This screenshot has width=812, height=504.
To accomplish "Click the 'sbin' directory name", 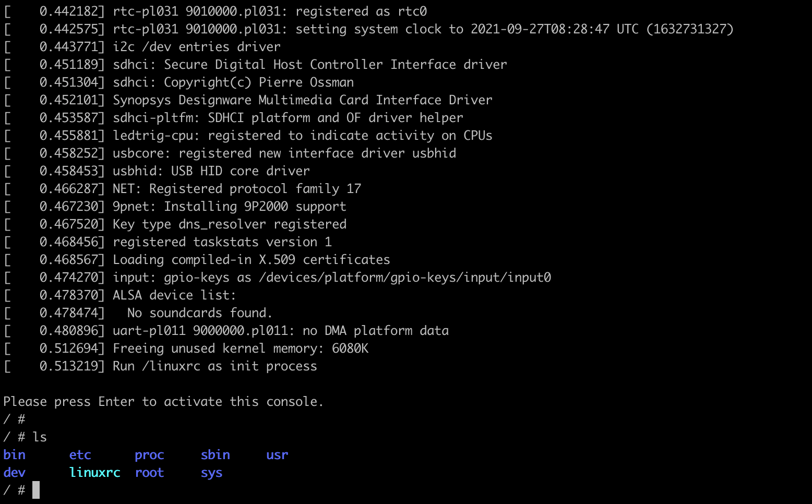I will point(215,455).
